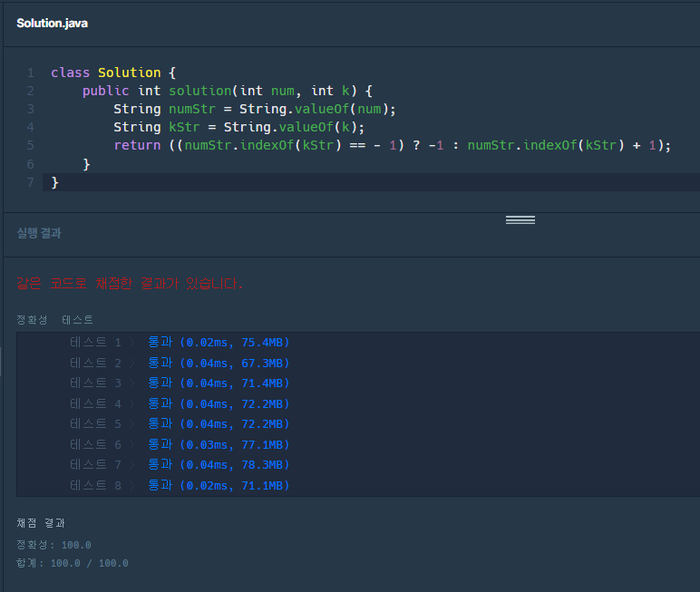Click the 'return' keyword on line 5
Viewport: 700px width, 592px height.
pyautogui.click(x=137, y=145)
